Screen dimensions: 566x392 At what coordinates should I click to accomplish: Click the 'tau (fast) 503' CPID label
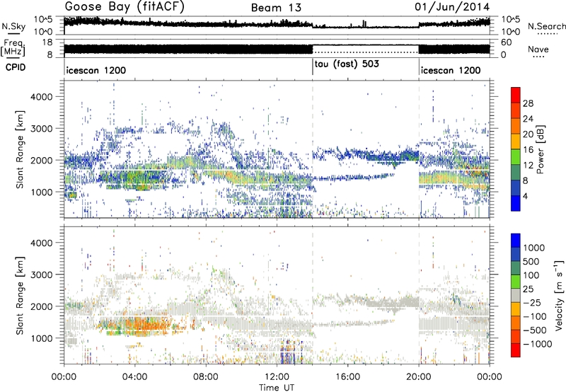pyautogui.click(x=347, y=64)
